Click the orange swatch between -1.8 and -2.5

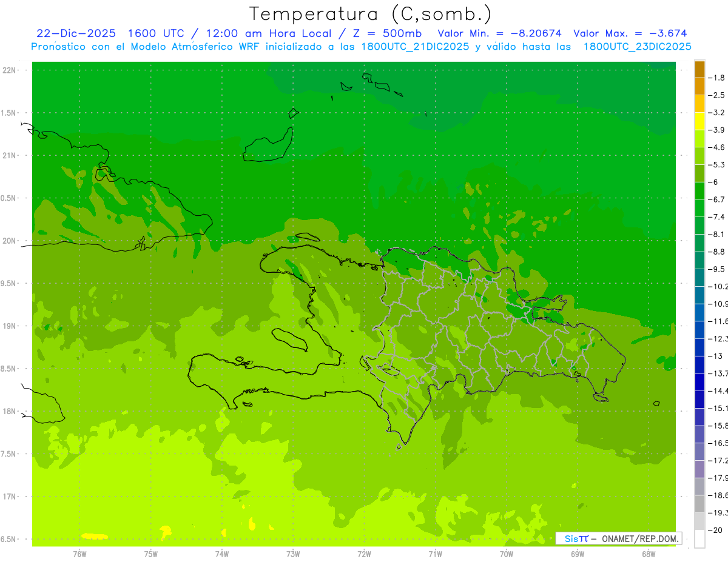(x=700, y=86)
